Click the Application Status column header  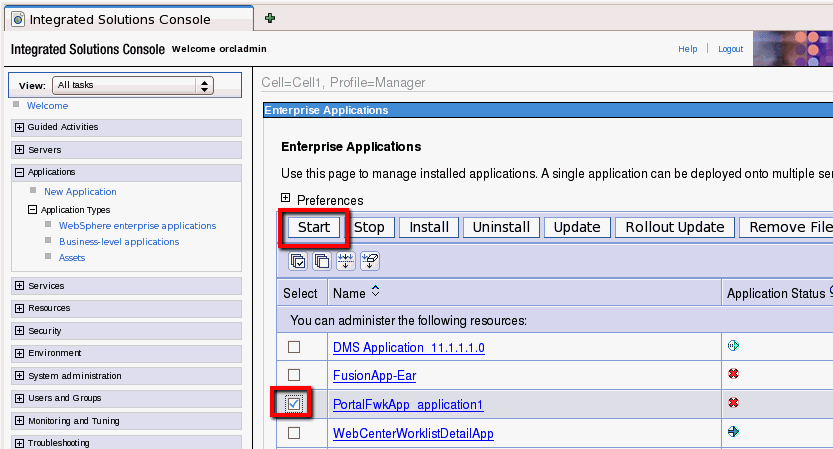776,293
